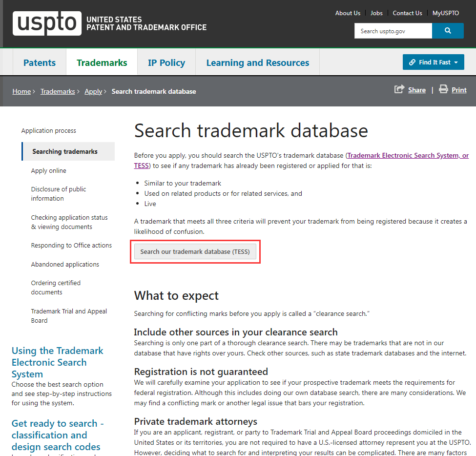
Task: Click Search our trademark database (TESS) button
Action: 195,252
